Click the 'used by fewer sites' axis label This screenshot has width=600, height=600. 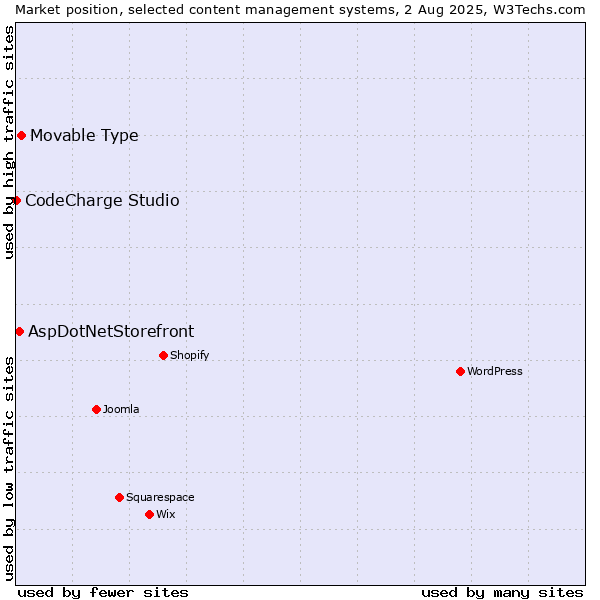point(103,593)
